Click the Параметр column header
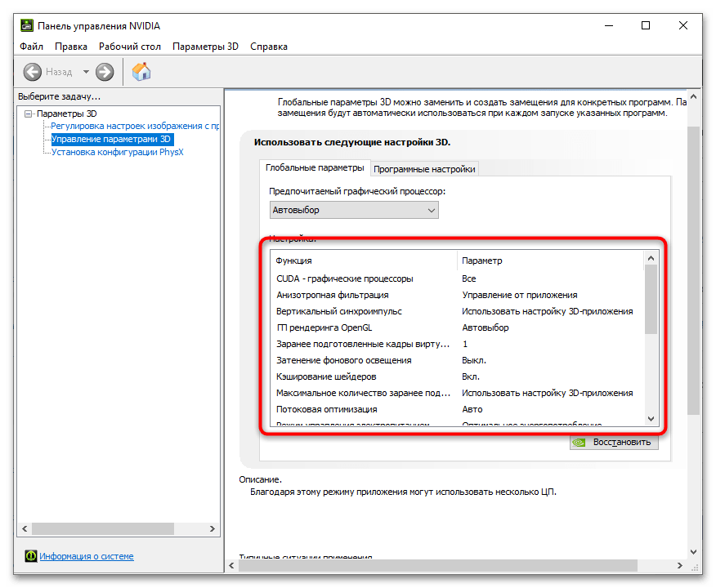Image resolution: width=716 pixels, height=588 pixels. tap(550, 261)
